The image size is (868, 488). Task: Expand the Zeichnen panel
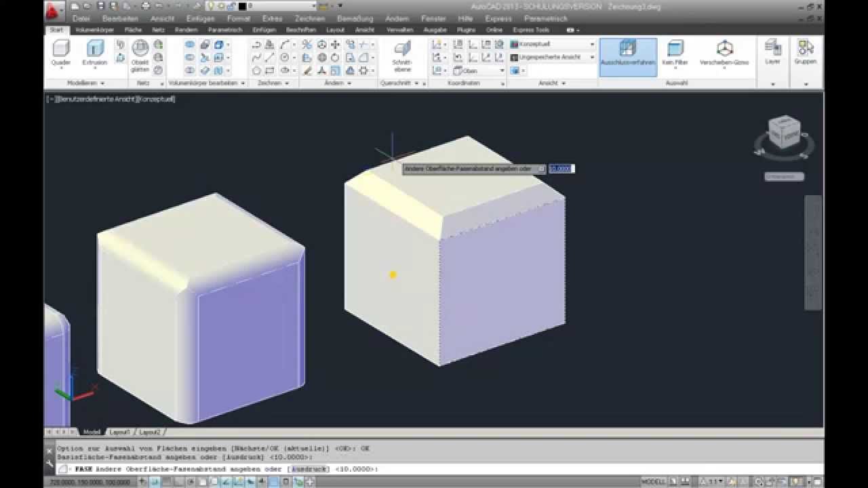click(273, 83)
